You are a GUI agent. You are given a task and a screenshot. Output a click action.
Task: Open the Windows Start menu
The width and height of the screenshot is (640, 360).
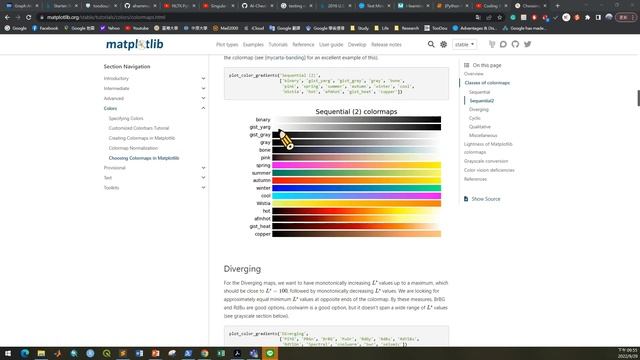pos(8,353)
